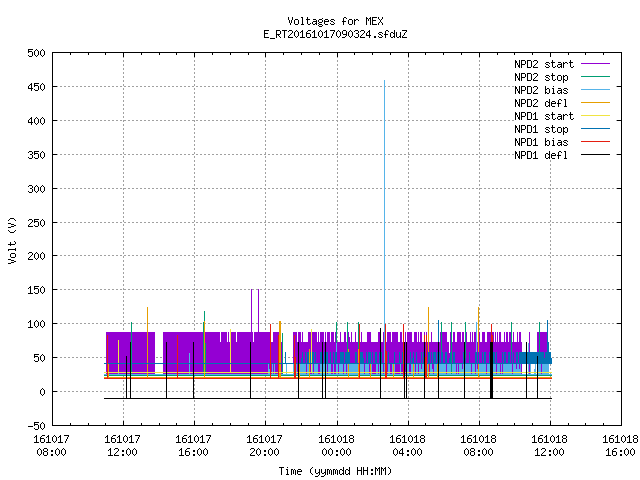Image resolution: width=640 pixels, height=480 pixels.
Task: Click the light blue NPD2 bias legend line
Action: [595, 90]
